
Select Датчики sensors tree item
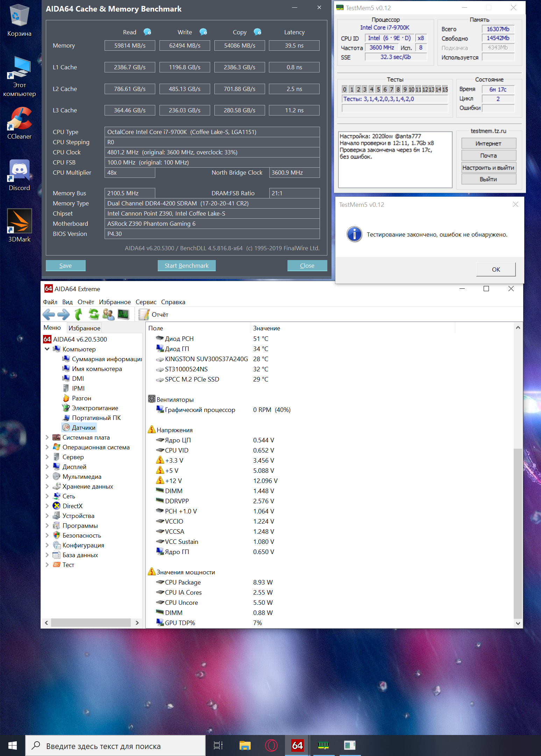pos(79,427)
